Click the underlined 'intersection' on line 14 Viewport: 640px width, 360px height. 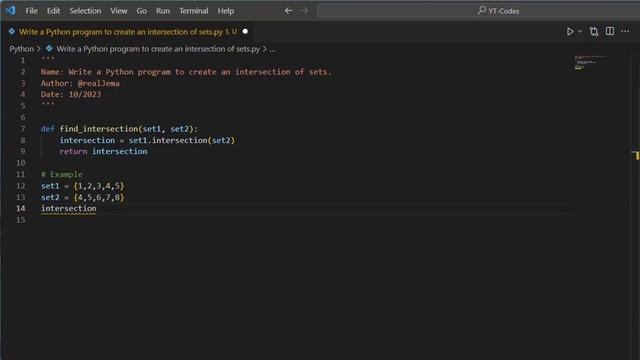click(x=69, y=209)
